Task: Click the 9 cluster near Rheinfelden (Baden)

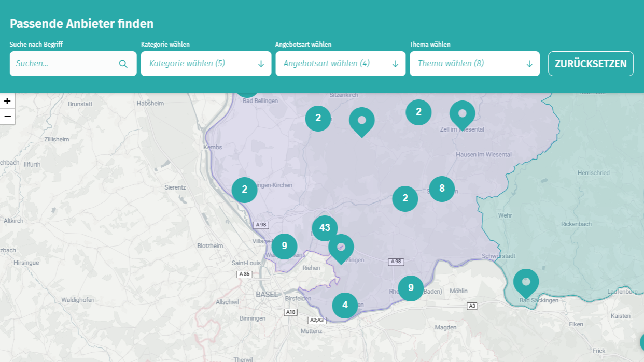Action: click(411, 288)
